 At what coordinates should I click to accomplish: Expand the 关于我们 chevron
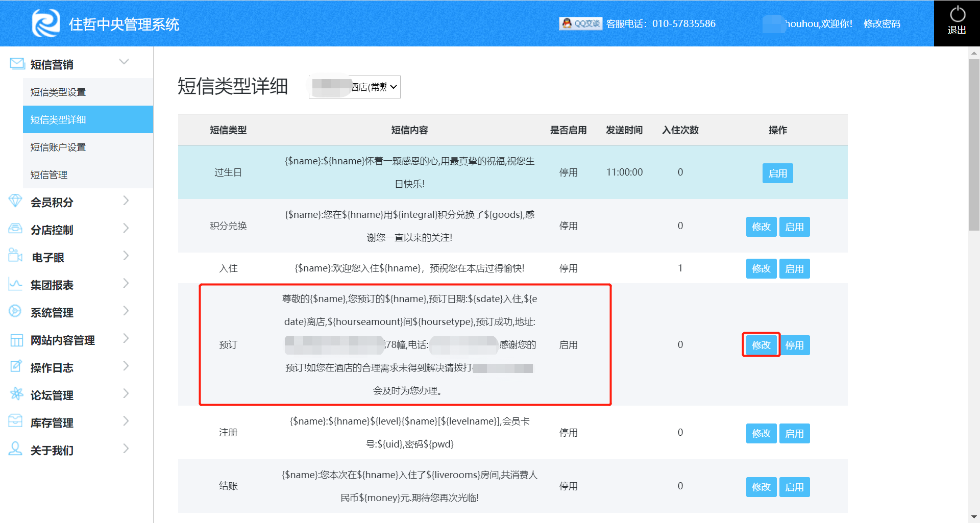[126, 449]
